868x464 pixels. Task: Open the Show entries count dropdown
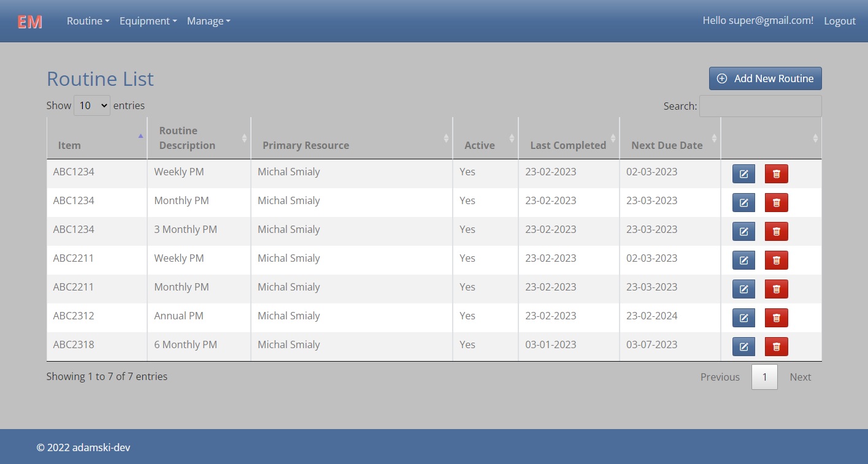coord(92,105)
